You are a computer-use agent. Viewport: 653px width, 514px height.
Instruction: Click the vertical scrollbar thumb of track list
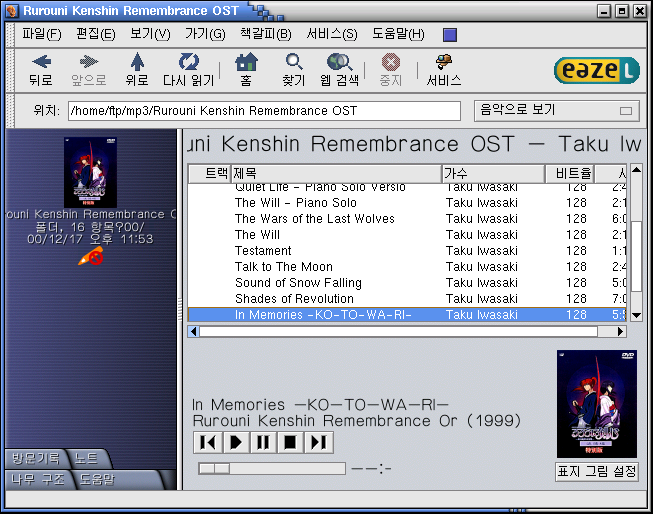(636, 256)
